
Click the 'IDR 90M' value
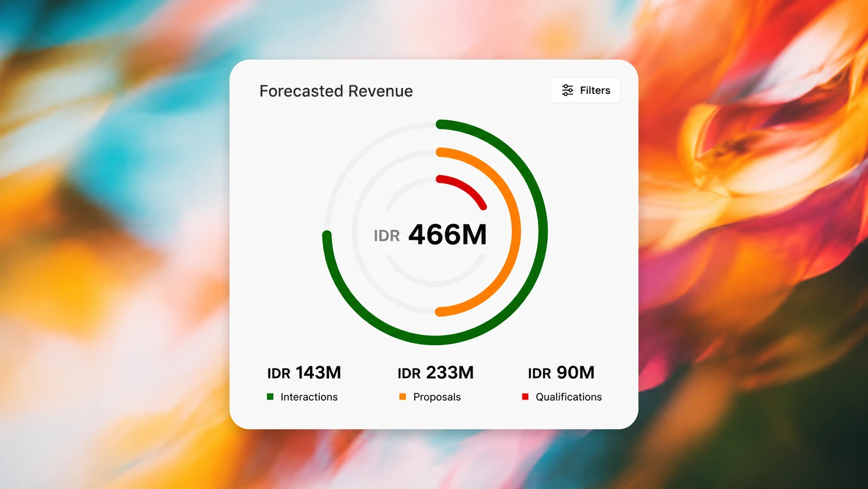tap(561, 373)
